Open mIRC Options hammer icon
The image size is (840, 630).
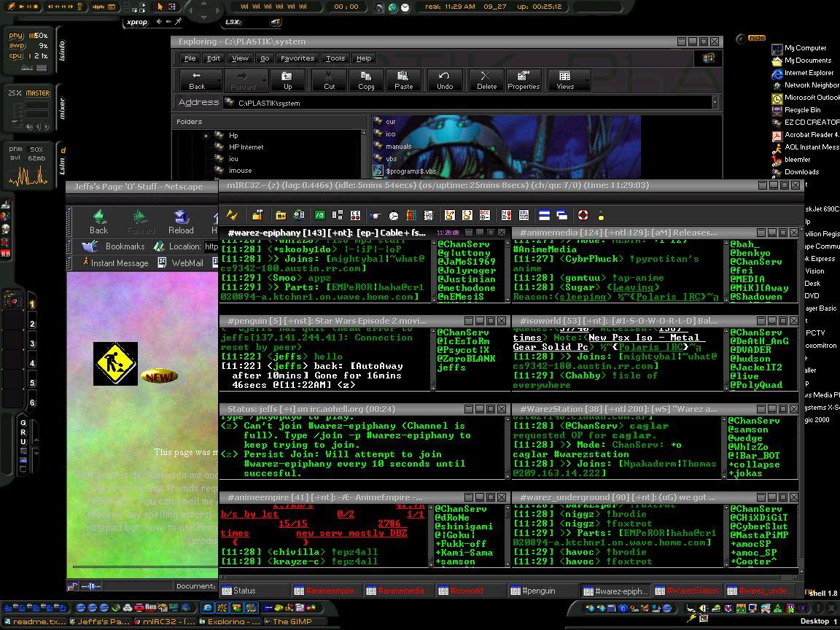point(257,215)
